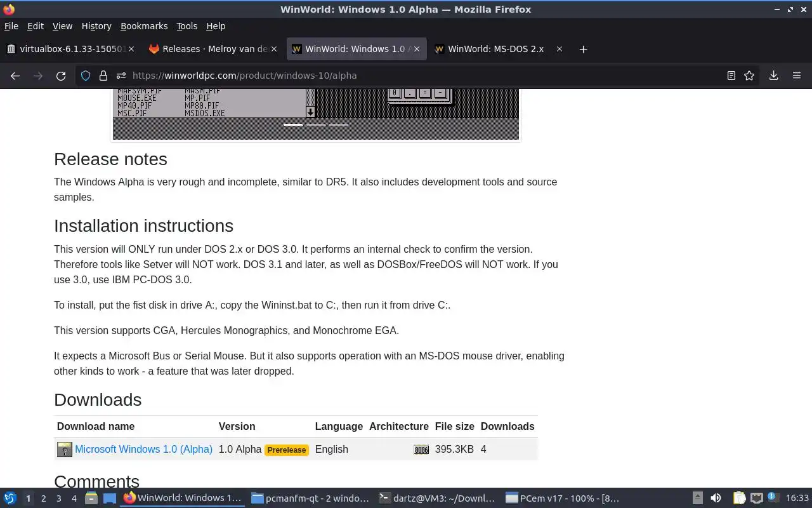Open the Help menu
The width and height of the screenshot is (812, 508).
216,26
